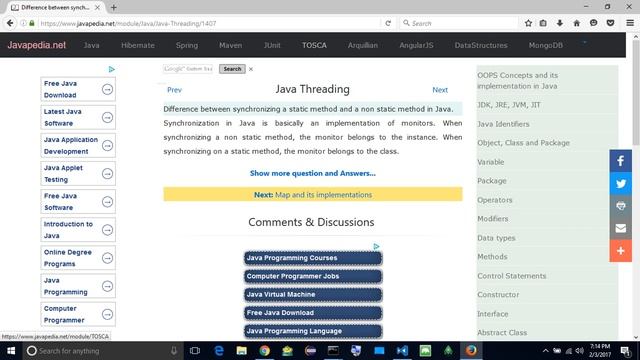Launch Microsoft Edge from the taskbar

[x=219, y=351]
